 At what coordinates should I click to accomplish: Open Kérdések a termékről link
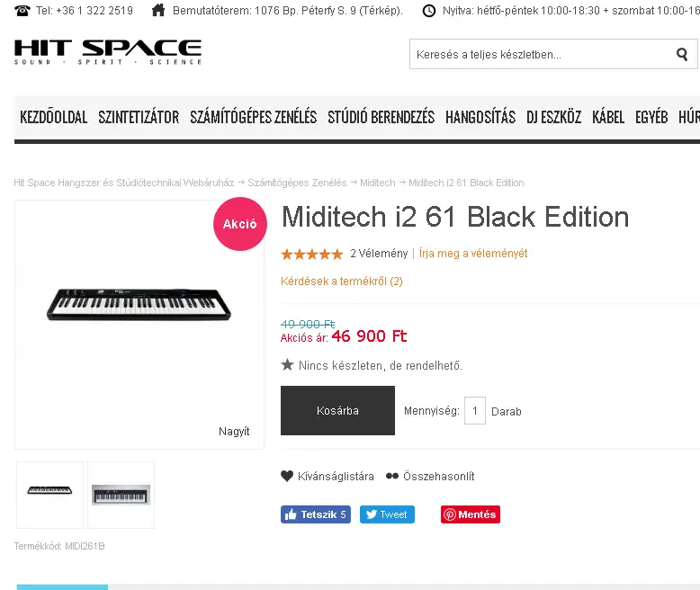[342, 281]
